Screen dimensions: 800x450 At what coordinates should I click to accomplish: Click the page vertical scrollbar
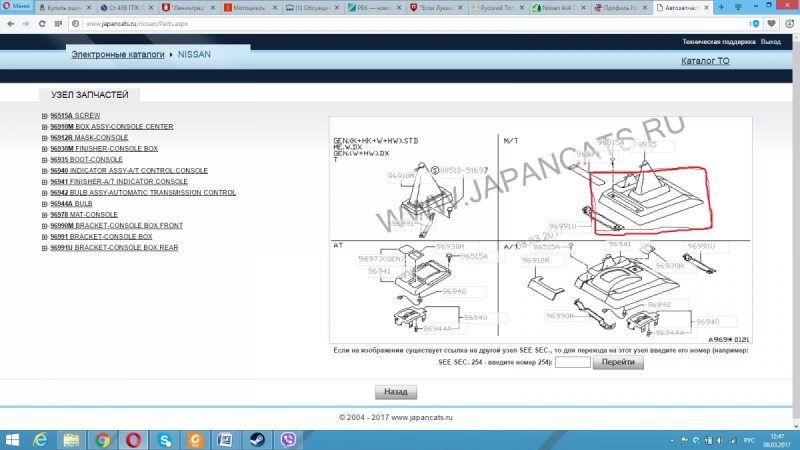click(x=796, y=230)
